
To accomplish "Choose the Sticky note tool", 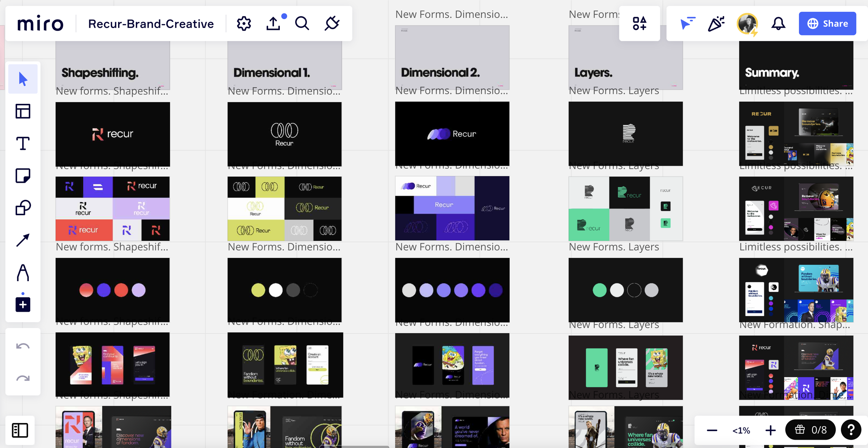I will [x=23, y=176].
